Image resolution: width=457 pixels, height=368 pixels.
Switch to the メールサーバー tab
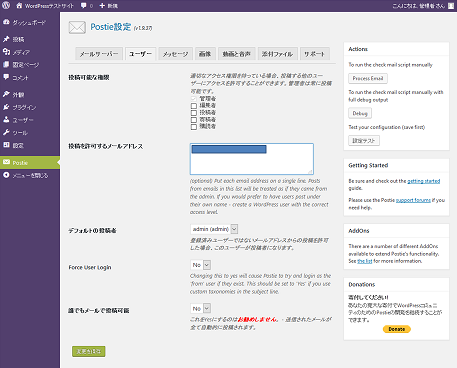click(99, 54)
